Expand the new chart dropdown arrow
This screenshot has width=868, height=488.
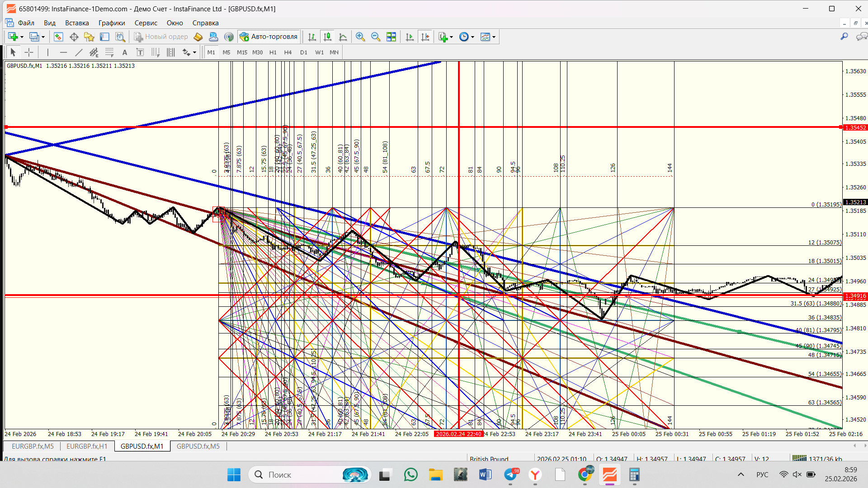pos(22,37)
